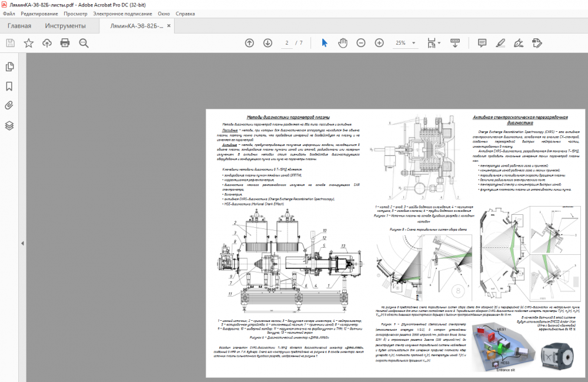
Task: Open the Layers panel
Action: point(9,125)
